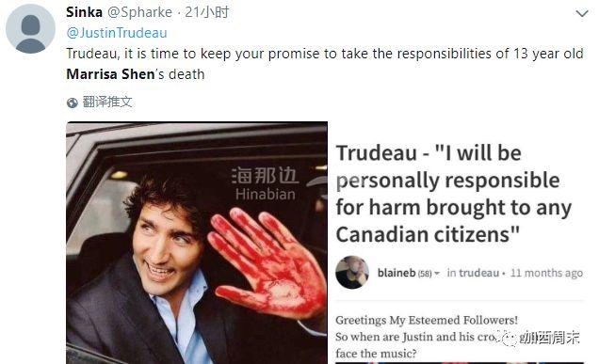Open the red-painted hand photo

point(197,243)
